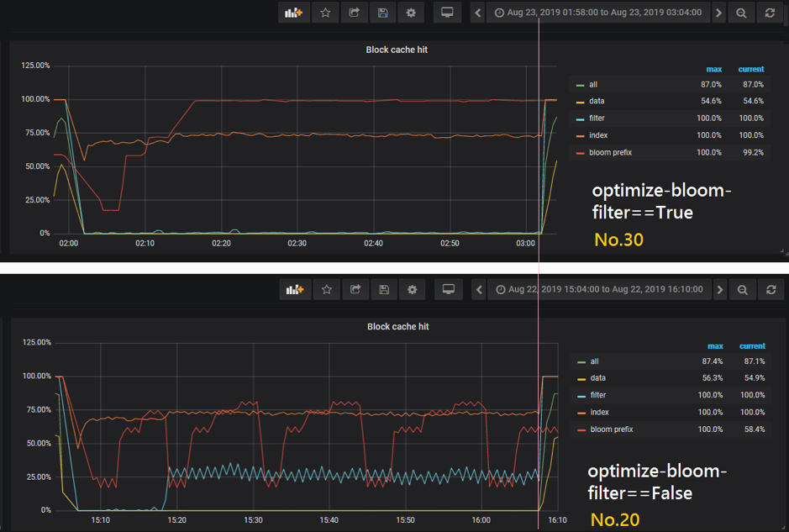
Task: Cycle view mode with top monitor icon
Action: (x=447, y=13)
